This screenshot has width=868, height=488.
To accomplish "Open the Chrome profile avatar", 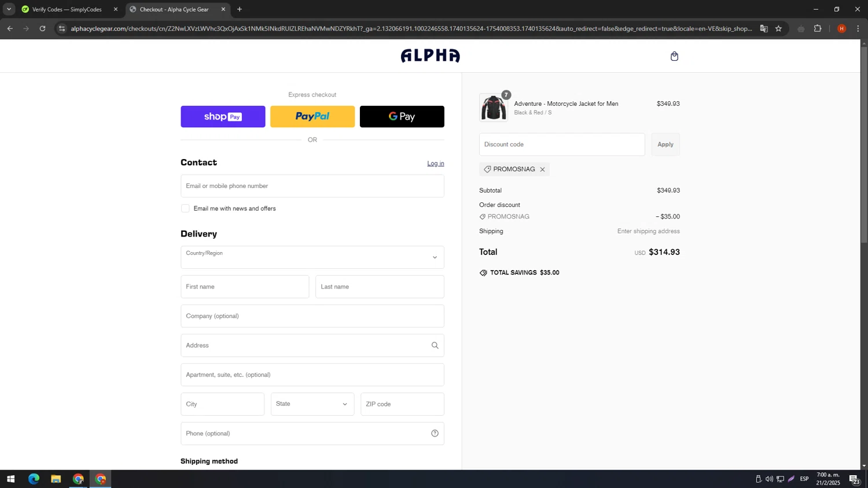I will point(841,28).
